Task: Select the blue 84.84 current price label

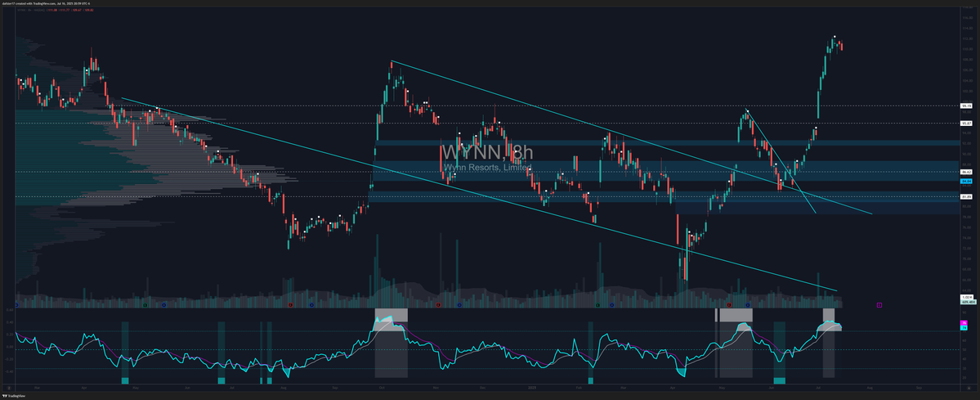Action: pyautogui.click(x=965, y=182)
